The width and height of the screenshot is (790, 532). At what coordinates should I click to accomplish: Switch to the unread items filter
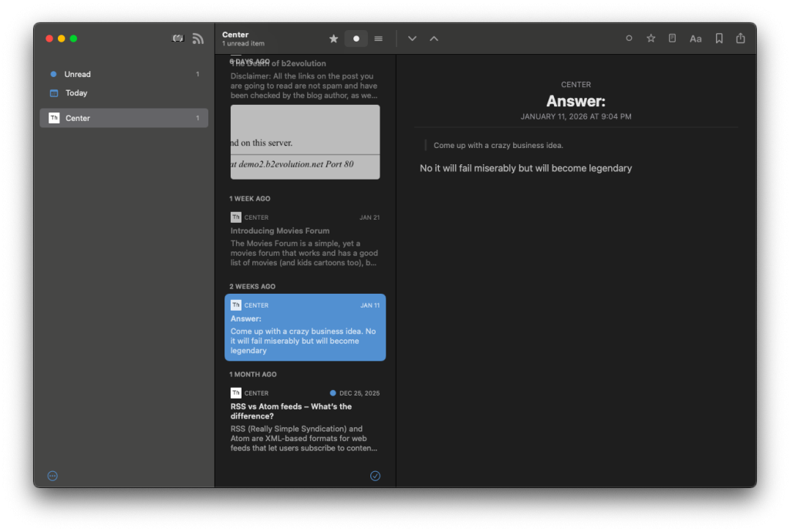[356, 39]
